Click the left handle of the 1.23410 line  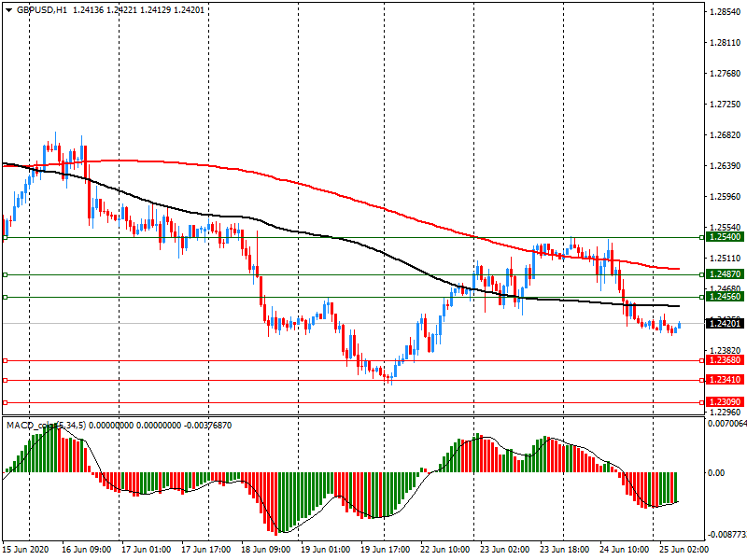6,380
